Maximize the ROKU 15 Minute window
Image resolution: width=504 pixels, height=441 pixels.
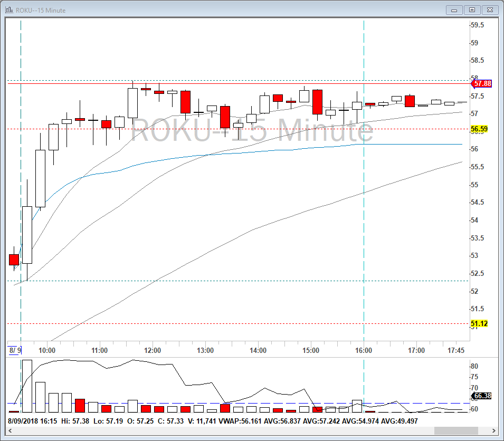472,10
